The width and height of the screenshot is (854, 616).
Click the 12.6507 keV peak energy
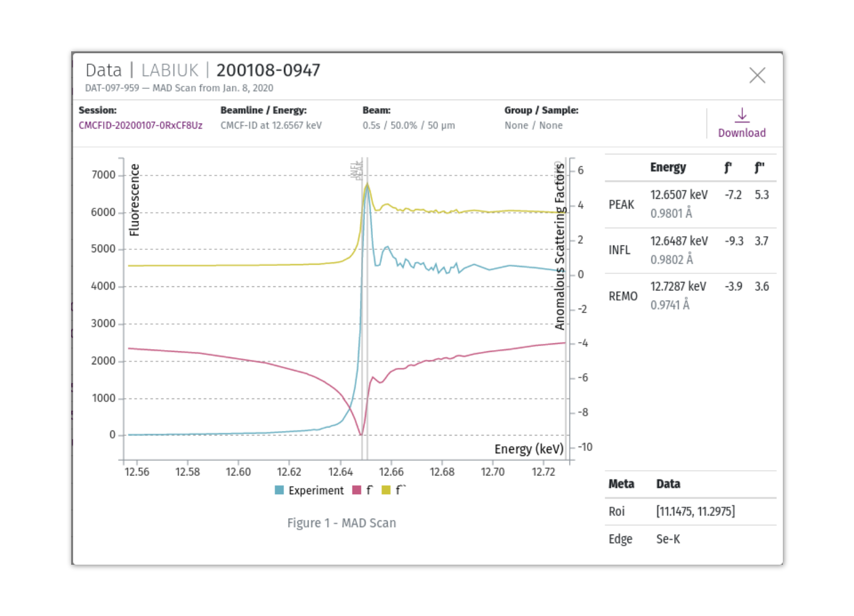[679, 195]
